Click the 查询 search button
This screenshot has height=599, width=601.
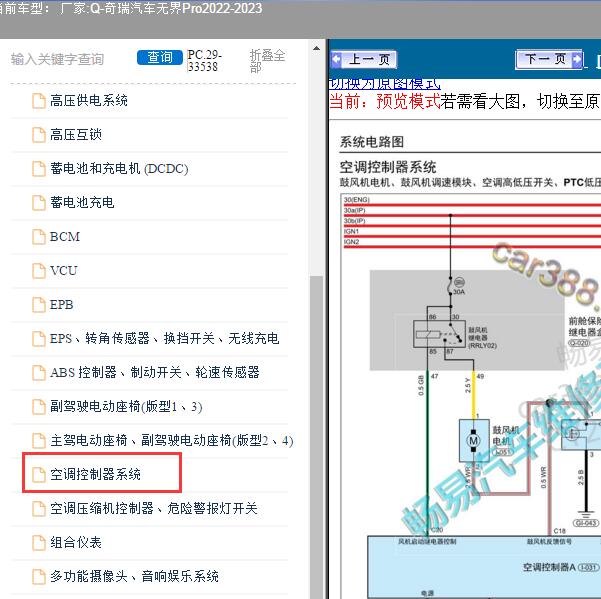coord(160,57)
